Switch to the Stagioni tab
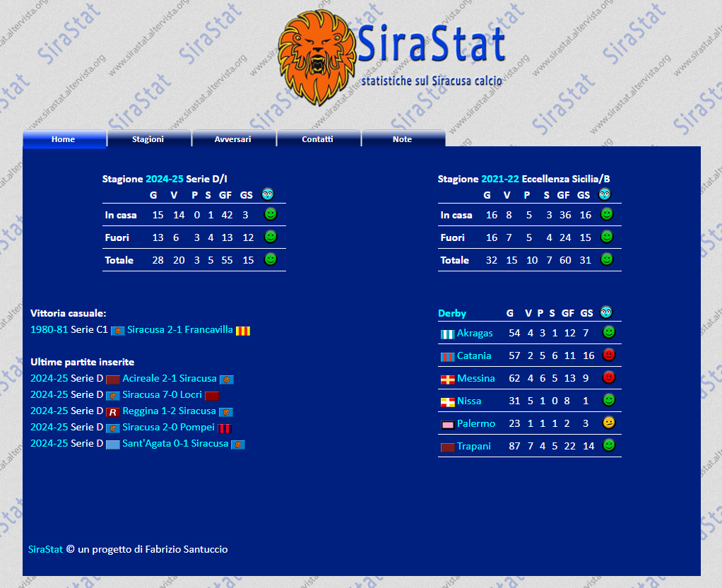722x588 pixels. click(149, 139)
